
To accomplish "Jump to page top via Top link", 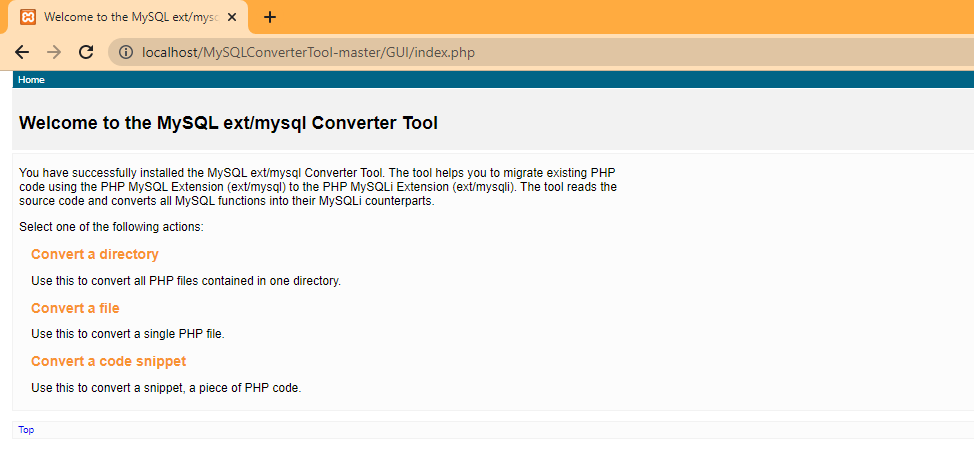I will click(x=26, y=429).
